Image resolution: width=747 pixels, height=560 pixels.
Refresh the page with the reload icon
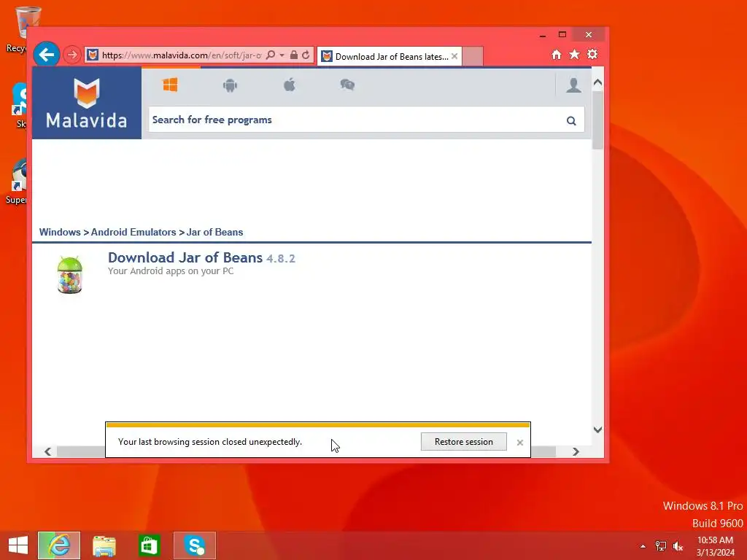306,55
